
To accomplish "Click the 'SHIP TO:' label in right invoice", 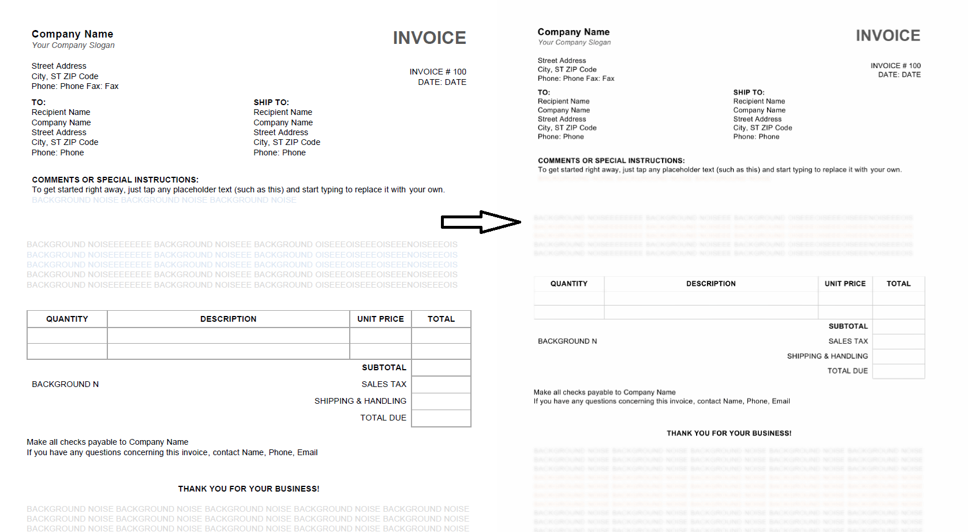I will point(749,92).
